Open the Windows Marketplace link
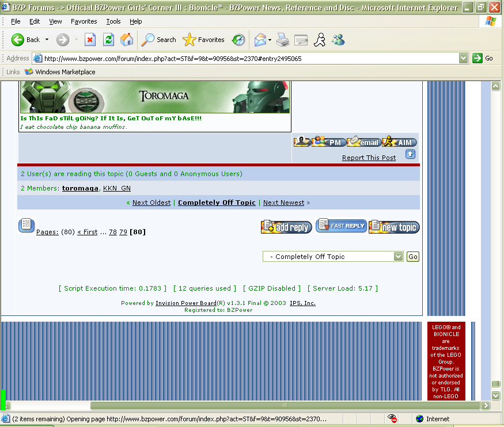The height and width of the screenshot is (427, 504). [x=60, y=72]
